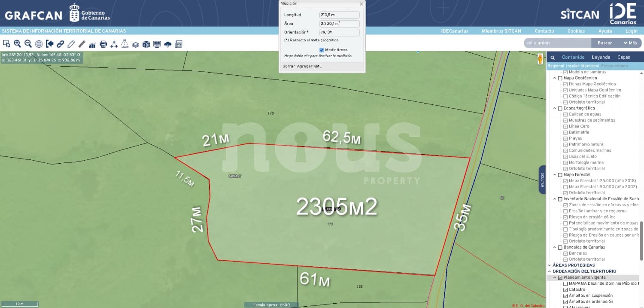
Task: Click Borrar in Medición dialog
Action: tap(289, 66)
